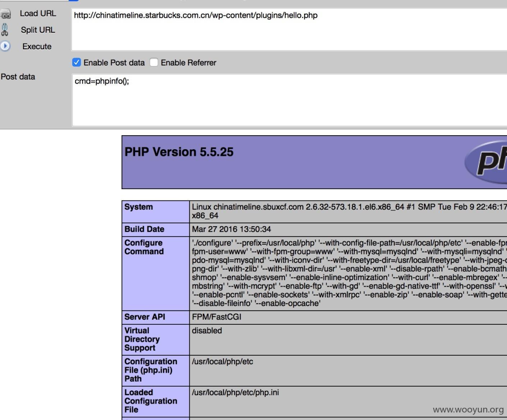Click the Execute play icon
This screenshot has width=507, height=420.
tap(5, 46)
